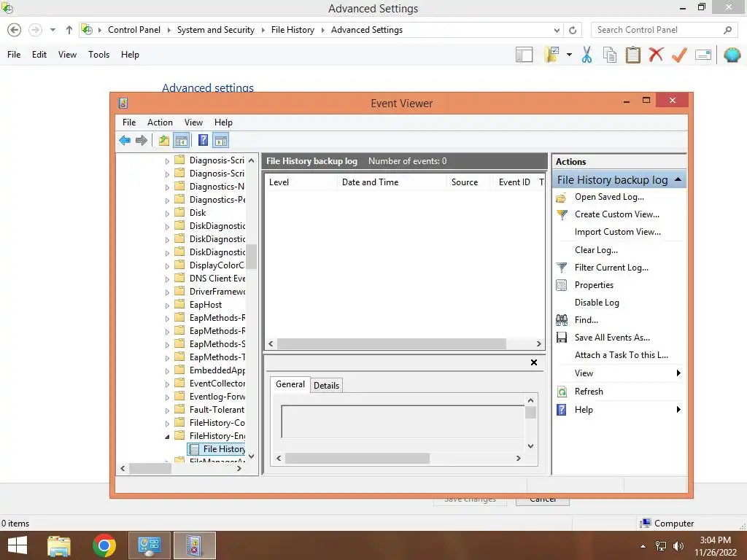Click the rename card icon in toolbar
The height and width of the screenshot is (560, 747).
[x=703, y=55]
